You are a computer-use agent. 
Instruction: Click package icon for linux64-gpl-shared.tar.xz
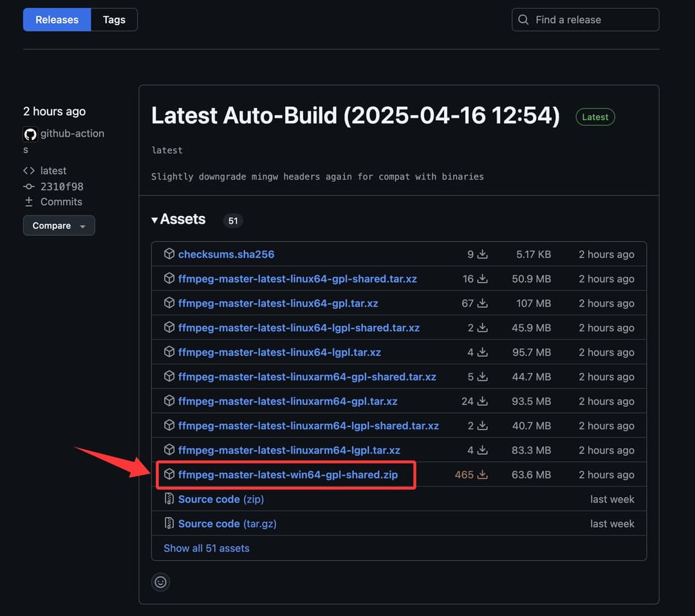point(169,278)
